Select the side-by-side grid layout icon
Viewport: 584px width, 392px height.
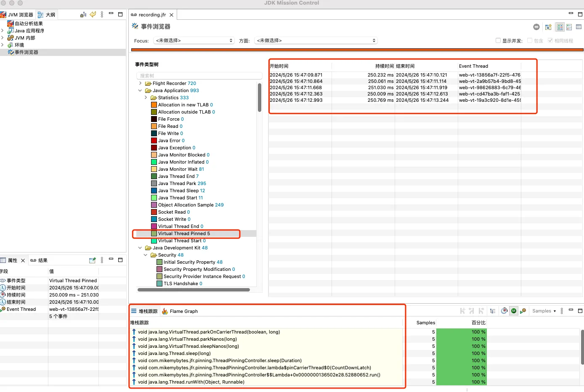click(560, 27)
